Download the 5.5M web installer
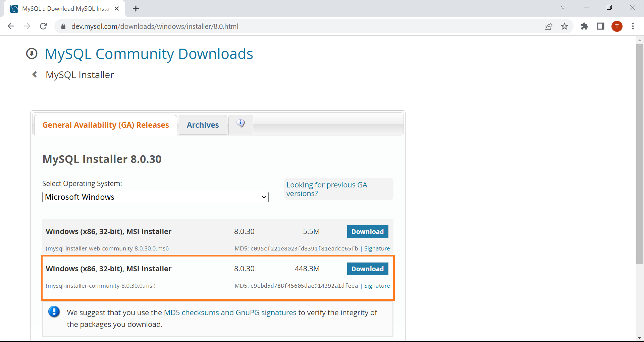This screenshot has width=644, height=342. [x=368, y=232]
